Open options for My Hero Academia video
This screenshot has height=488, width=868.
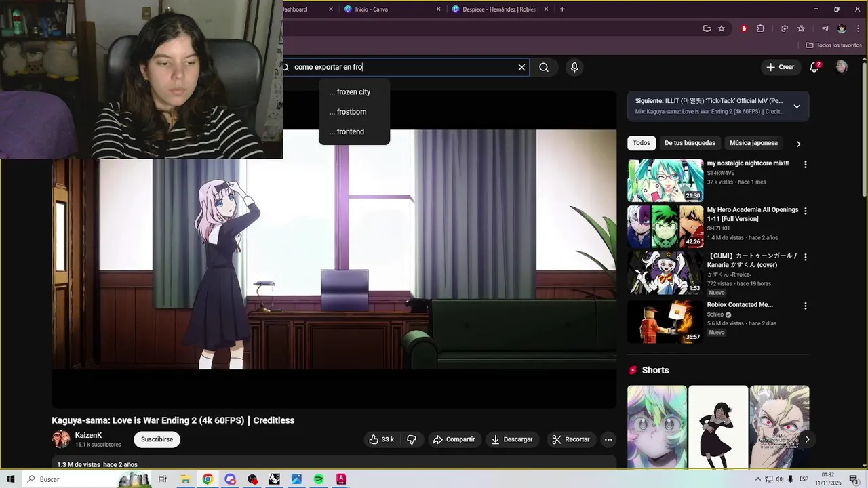click(x=806, y=211)
